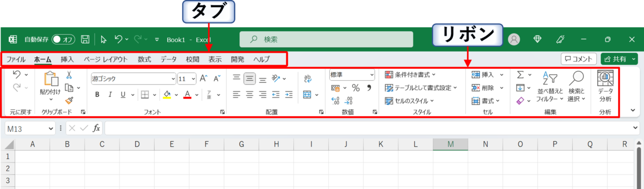The image size is (644, 189).
Task: Open データ分析 analyze data icon
Action: pyautogui.click(x=605, y=86)
